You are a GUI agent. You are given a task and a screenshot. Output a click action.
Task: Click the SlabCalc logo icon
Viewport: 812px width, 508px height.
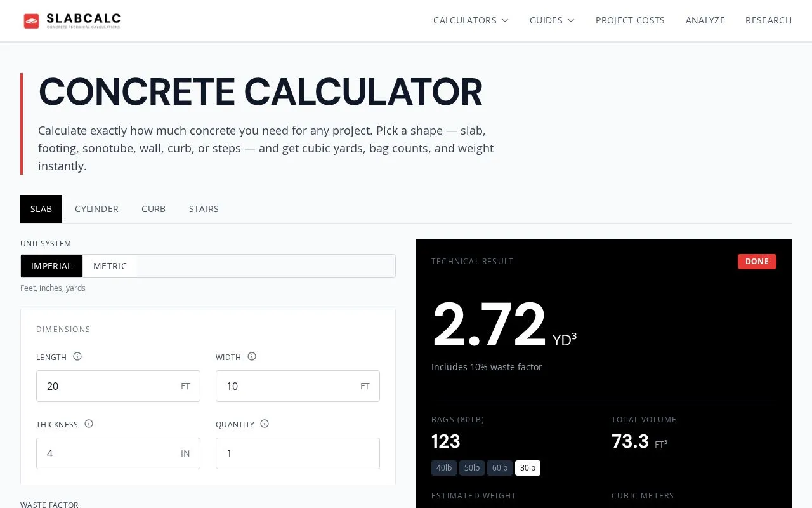(31, 21)
